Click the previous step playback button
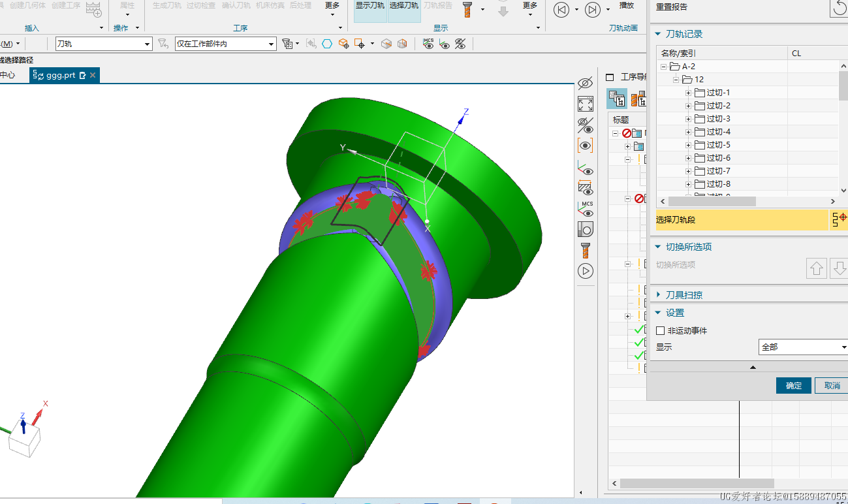 (x=561, y=10)
